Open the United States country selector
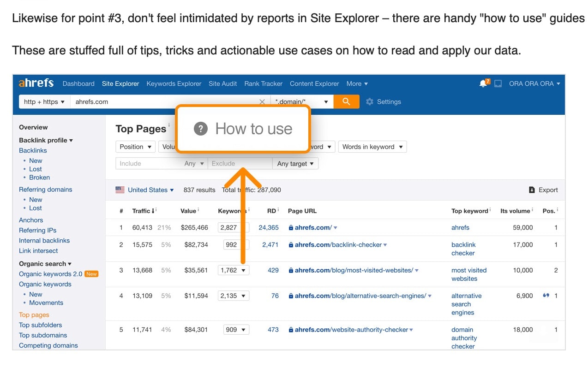This screenshot has width=588, height=379. [x=151, y=190]
